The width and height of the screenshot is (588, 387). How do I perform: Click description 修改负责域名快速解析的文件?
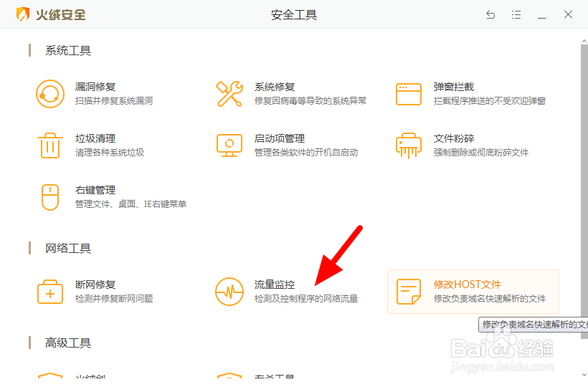pos(489,299)
